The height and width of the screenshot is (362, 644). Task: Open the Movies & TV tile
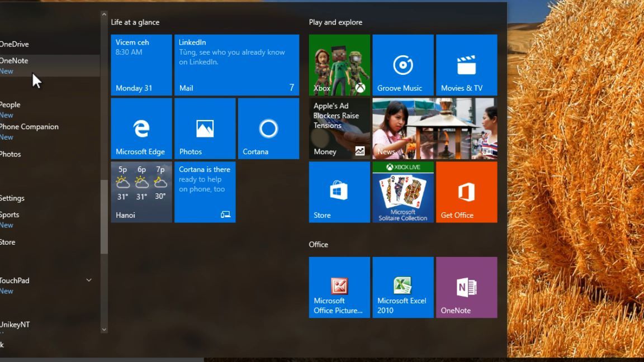pos(467,65)
